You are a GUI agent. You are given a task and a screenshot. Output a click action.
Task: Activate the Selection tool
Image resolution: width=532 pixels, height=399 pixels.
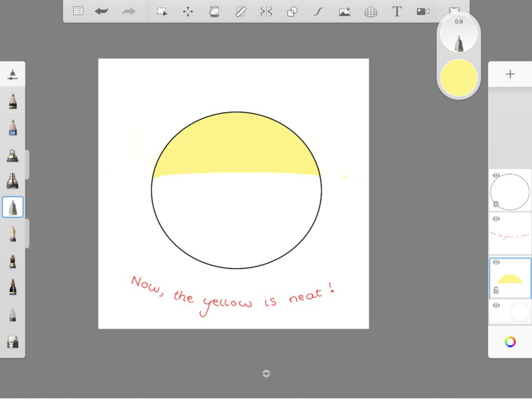click(162, 12)
